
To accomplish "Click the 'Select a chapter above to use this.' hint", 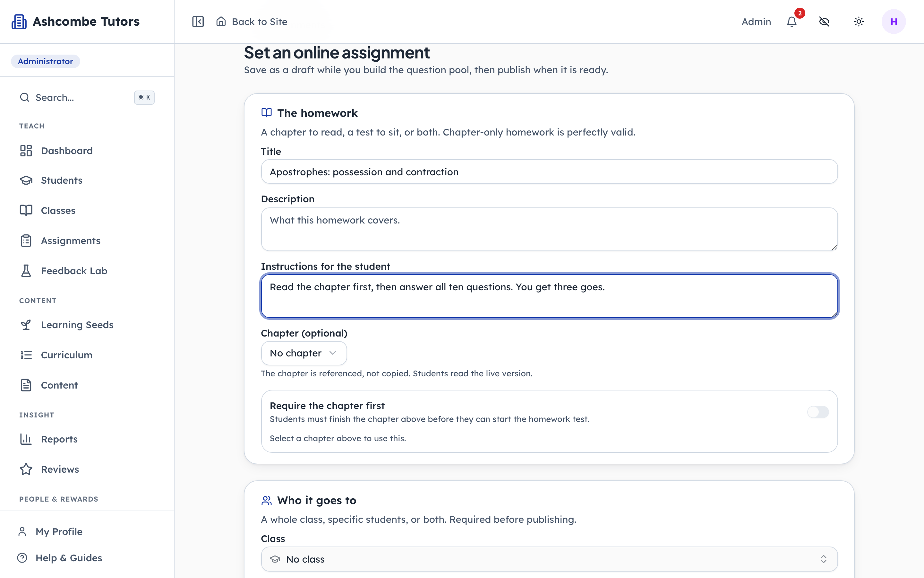I will pos(338,438).
